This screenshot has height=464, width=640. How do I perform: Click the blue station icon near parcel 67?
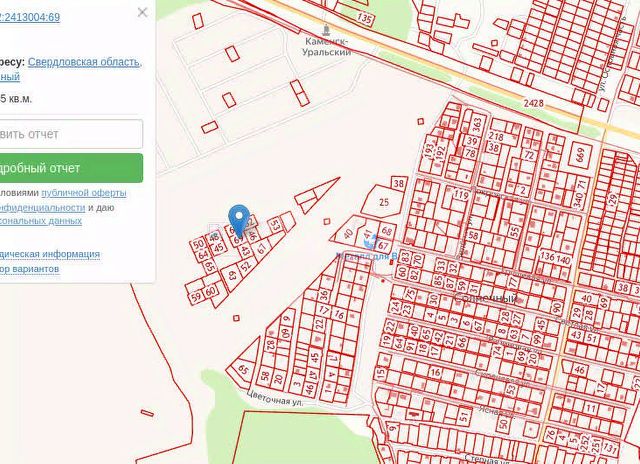[370, 242]
